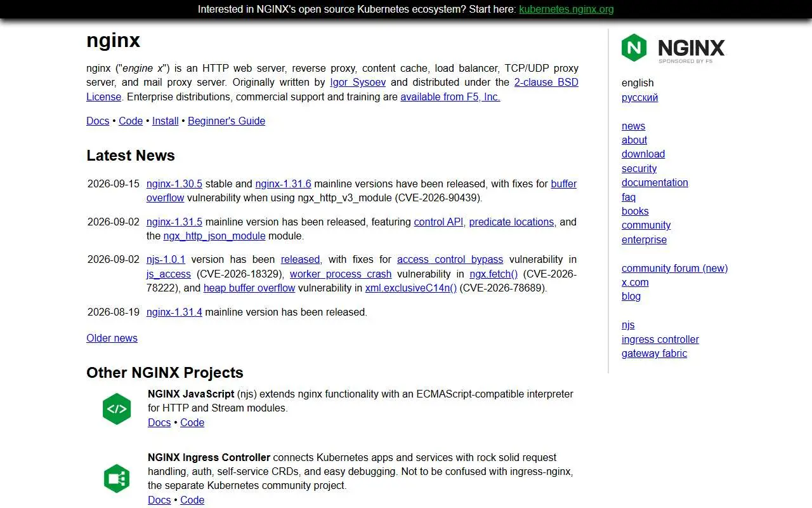Screen dimensions: 812x508
Task: Open the control API link
Action: (438, 222)
